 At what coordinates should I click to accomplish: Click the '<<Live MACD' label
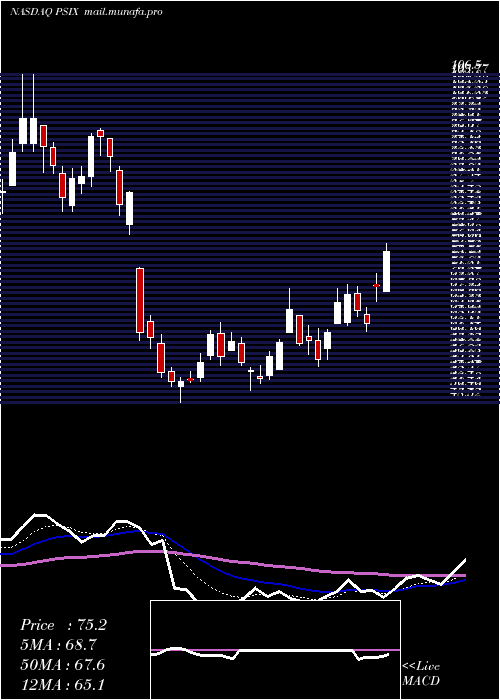click(421, 673)
